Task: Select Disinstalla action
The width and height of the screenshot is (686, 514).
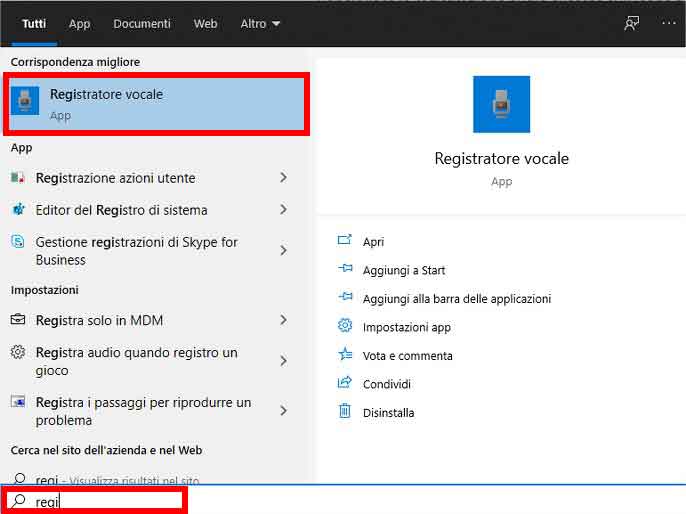Action: click(x=388, y=413)
